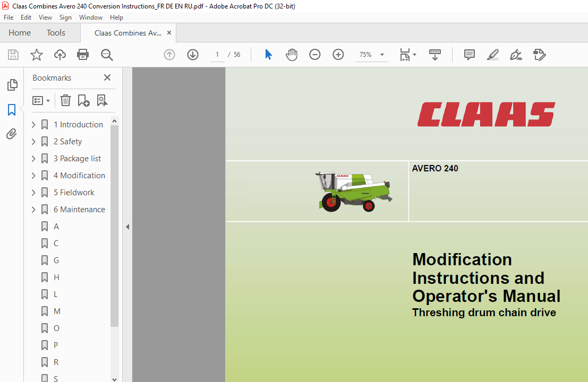The width and height of the screenshot is (588, 382).
Task: Add file to starred favorites
Action: pos(36,55)
